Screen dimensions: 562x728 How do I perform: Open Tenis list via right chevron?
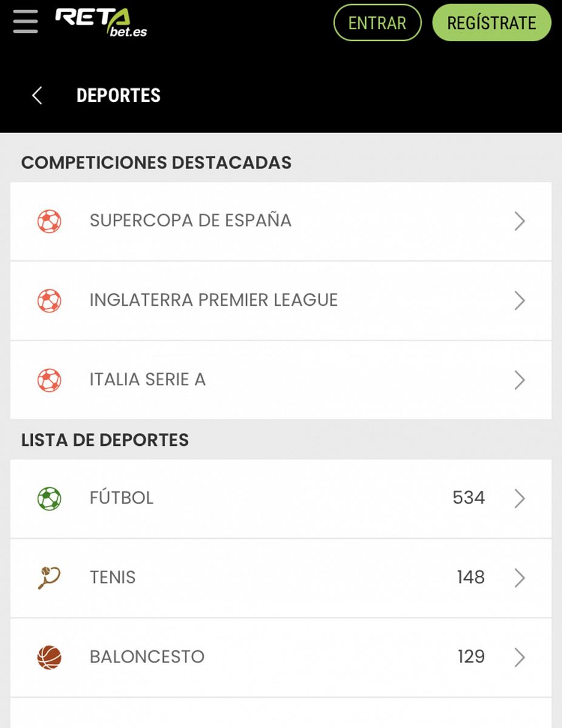[x=520, y=578]
